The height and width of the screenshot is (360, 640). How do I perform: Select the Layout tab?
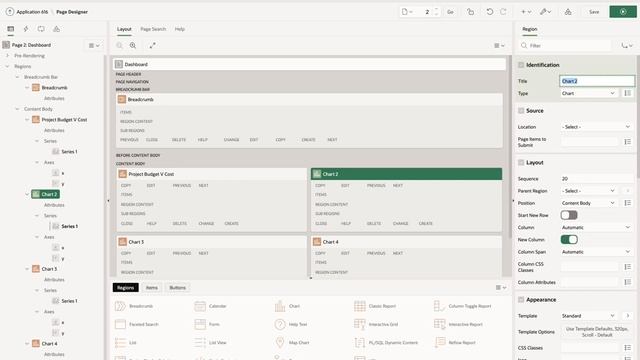[124, 29]
